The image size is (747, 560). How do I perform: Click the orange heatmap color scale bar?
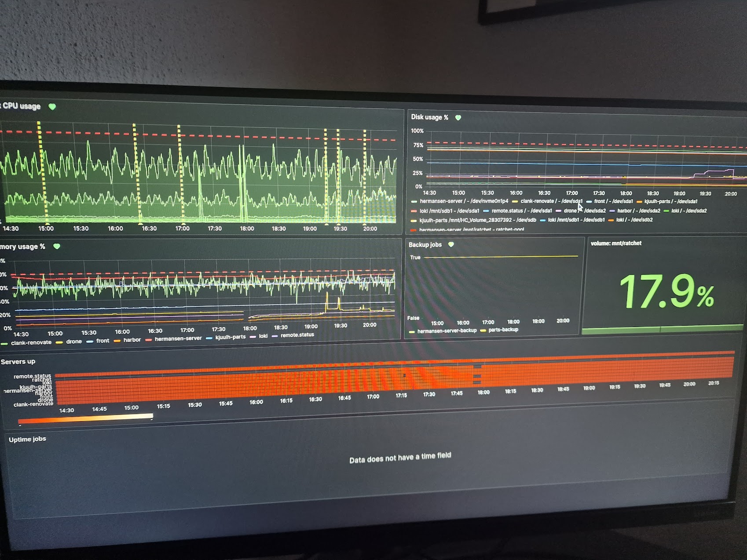point(85,419)
